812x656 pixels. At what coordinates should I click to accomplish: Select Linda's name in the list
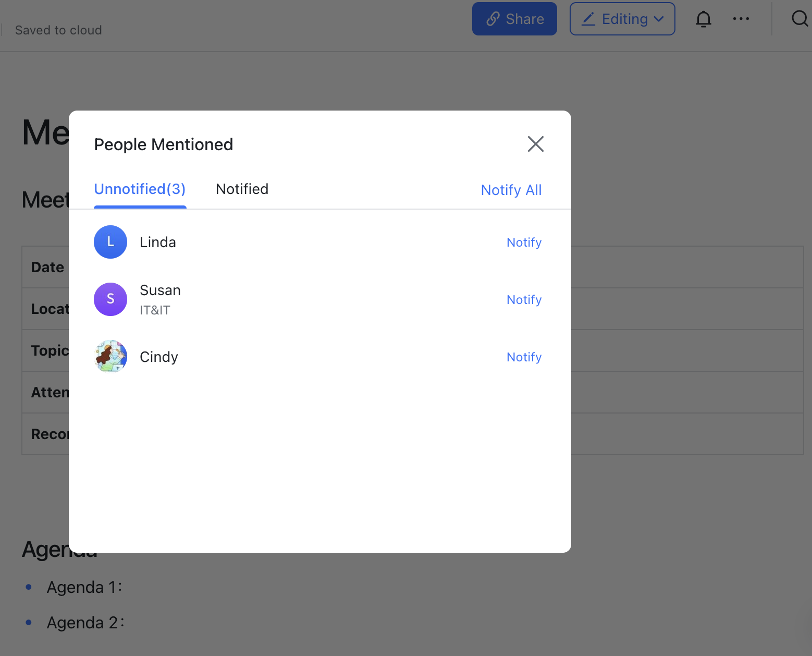(158, 242)
